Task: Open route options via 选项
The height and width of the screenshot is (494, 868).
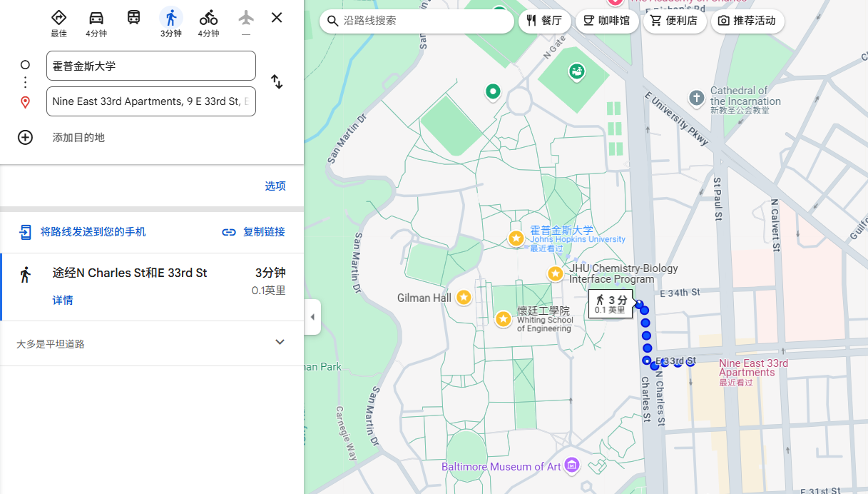Action: pyautogui.click(x=275, y=186)
